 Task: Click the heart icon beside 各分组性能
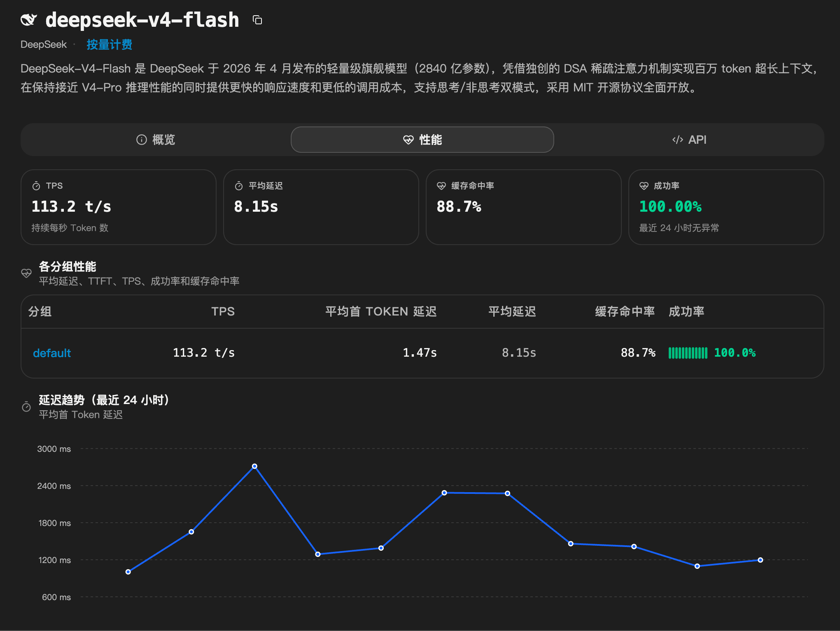click(26, 273)
